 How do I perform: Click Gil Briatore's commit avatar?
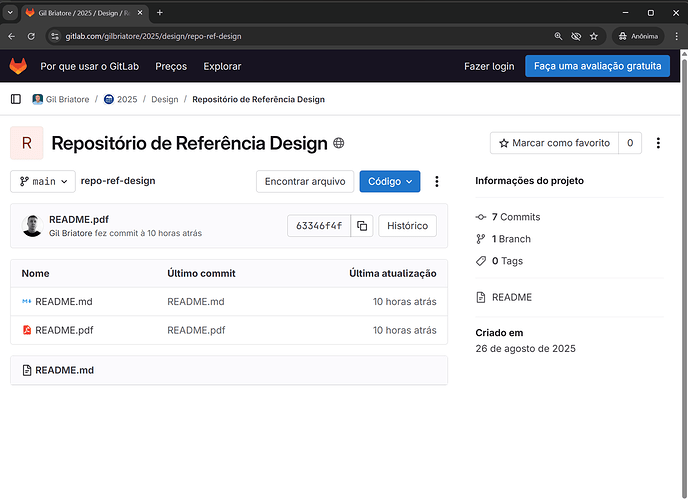click(x=33, y=226)
